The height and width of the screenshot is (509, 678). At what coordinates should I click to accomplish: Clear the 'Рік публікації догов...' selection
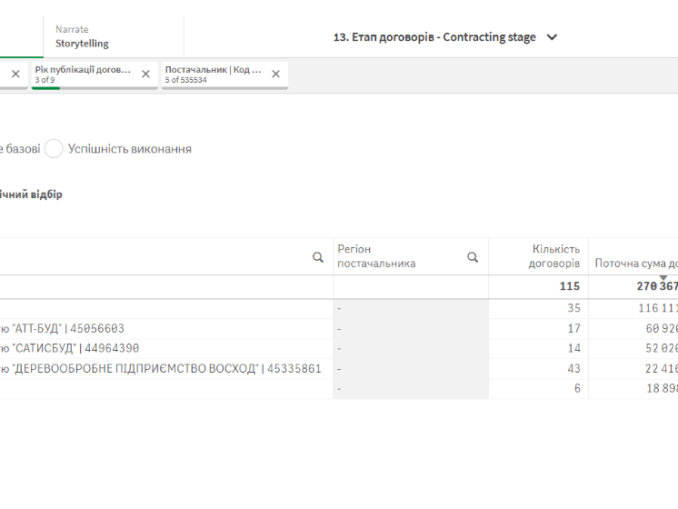point(146,74)
